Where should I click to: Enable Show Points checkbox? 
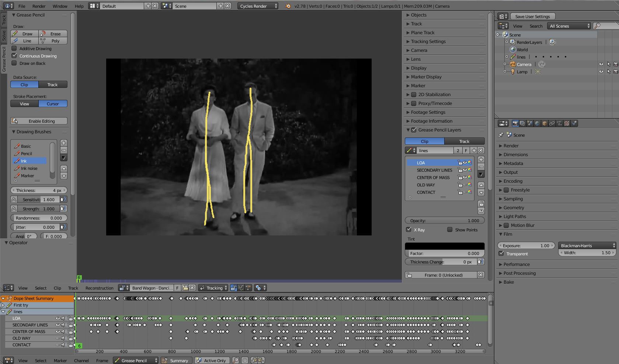(450, 230)
